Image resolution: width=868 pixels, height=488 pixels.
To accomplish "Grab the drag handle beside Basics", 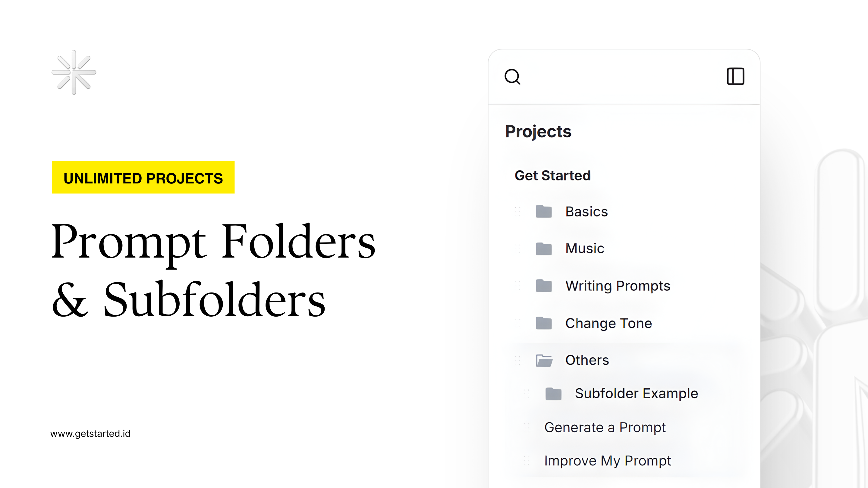I will tap(518, 211).
